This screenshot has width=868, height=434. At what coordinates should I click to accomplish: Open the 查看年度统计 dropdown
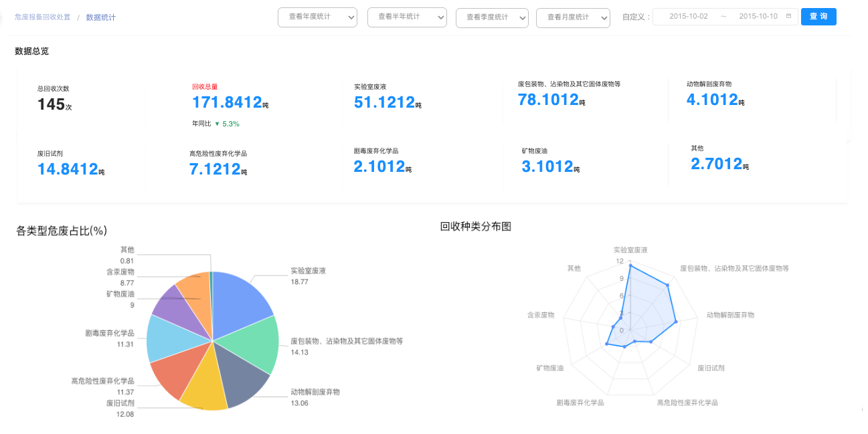317,17
